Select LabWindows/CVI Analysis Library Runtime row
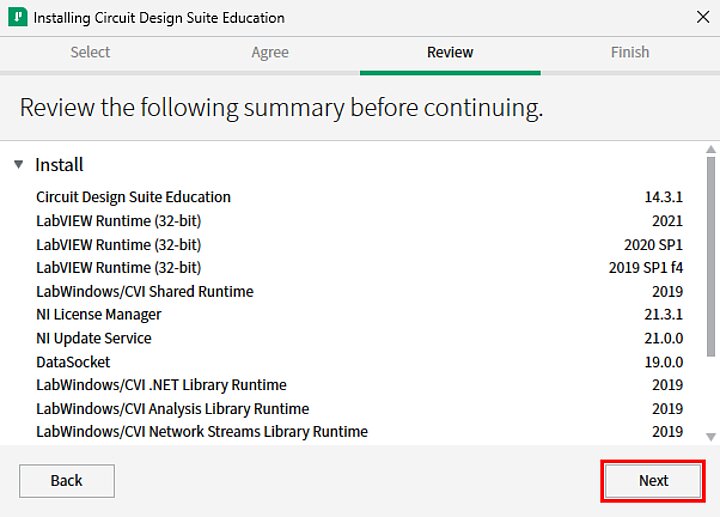720x517 pixels. pos(359,409)
